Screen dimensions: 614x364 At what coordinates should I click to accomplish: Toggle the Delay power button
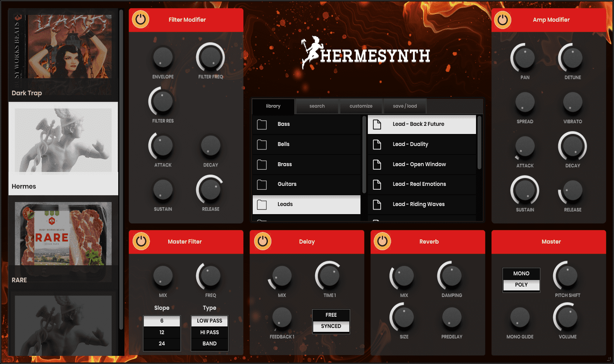click(263, 241)
